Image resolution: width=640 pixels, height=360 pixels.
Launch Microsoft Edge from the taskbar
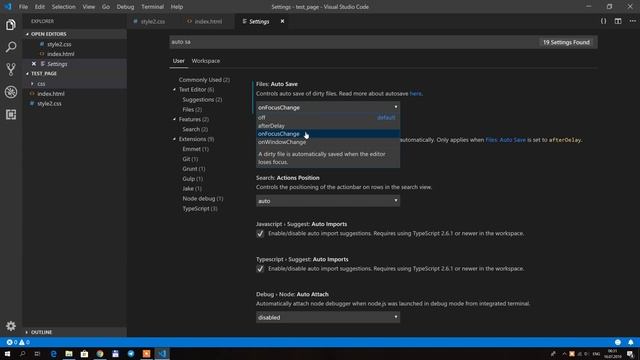pos(53,353)
